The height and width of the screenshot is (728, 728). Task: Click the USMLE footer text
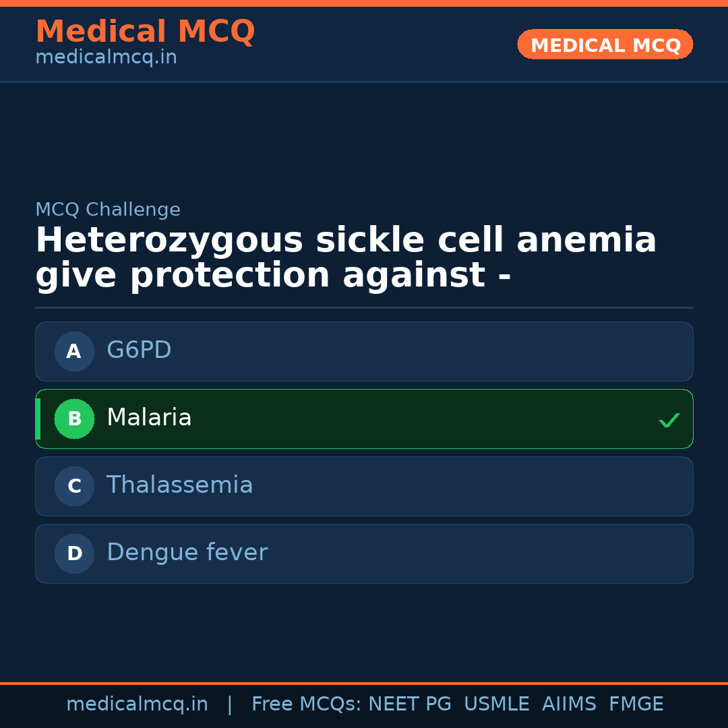coord(496,704)
